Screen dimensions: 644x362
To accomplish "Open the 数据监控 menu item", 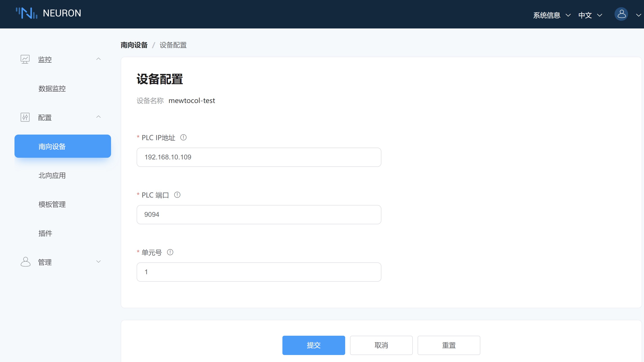I will [52, 89].
